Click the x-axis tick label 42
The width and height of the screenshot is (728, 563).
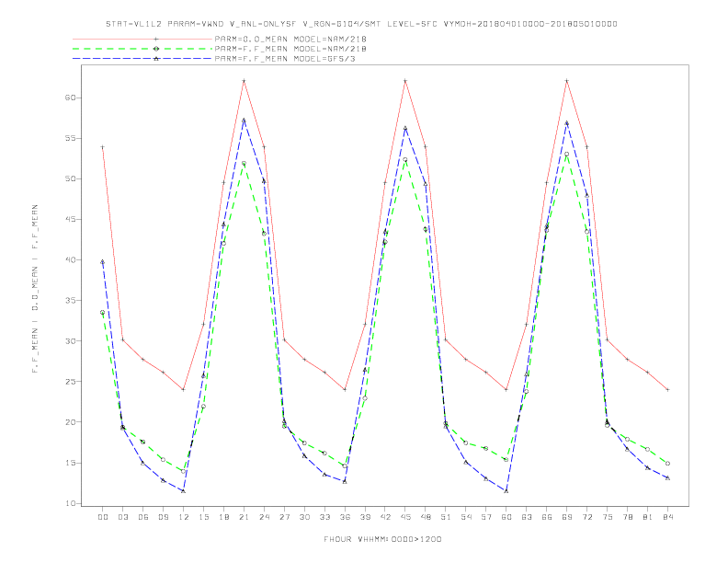click(x=385, y=518)
